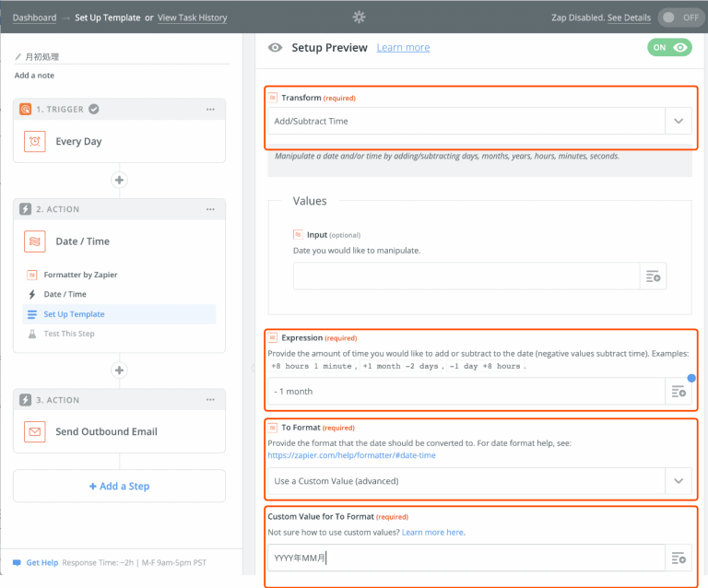Expand the Transform dropdown arrow
The image size is (708, 588).
(678, 121)
